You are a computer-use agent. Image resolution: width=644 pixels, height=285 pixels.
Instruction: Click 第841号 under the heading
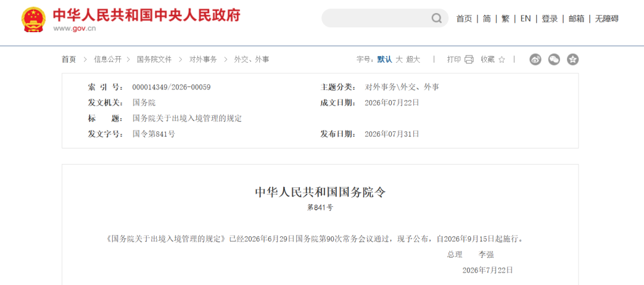coord(320,208)
